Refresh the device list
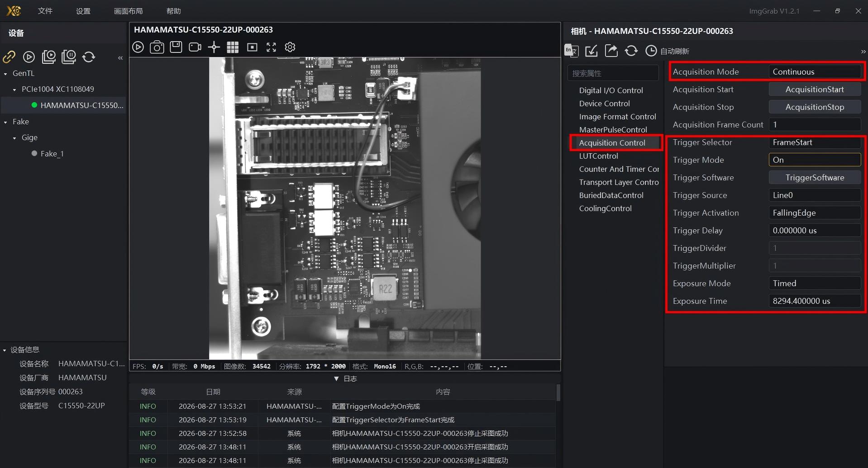 coord(89,57)
